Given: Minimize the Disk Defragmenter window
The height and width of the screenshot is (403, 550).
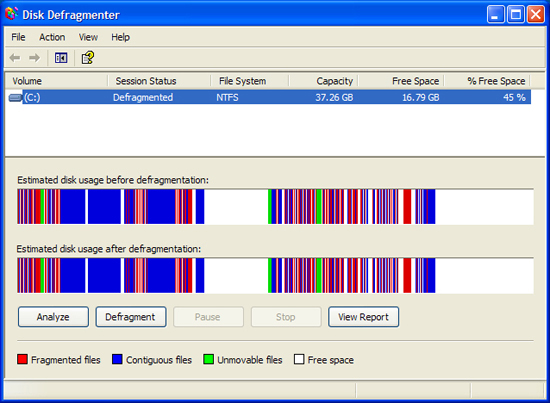Looking at the screenshot, I should pyautogui.click(x=495, y=14).
